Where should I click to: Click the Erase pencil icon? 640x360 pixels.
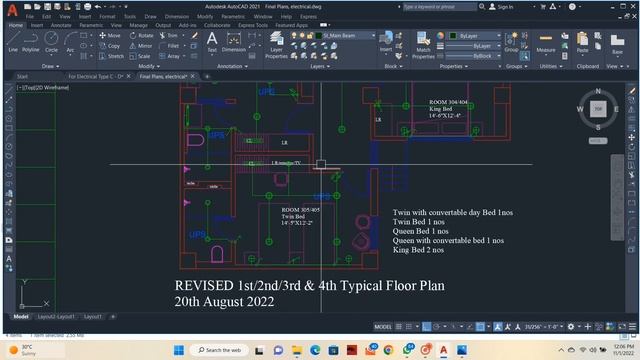coord(195,36)
